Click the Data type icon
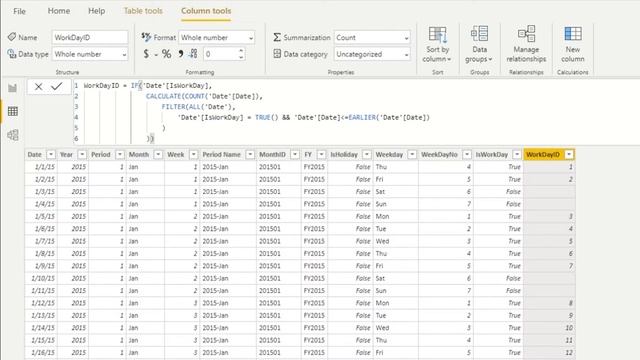 point(12,54)
